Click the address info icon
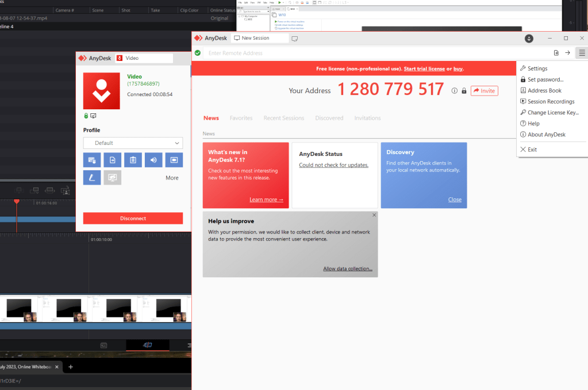This screenshot has width=588, height=390. (455, 90)
